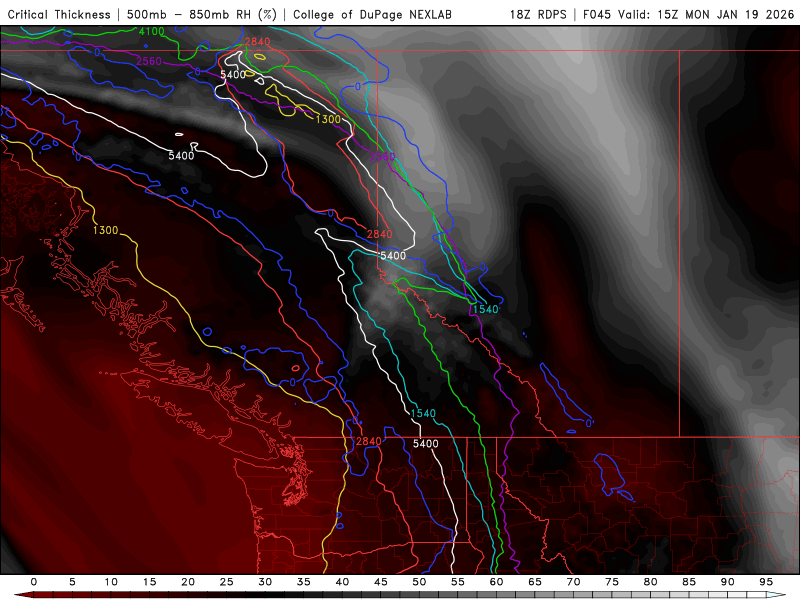Click the colorbar tick label "0"
This screenshot has width=800, height=600.
click(34, 582)
